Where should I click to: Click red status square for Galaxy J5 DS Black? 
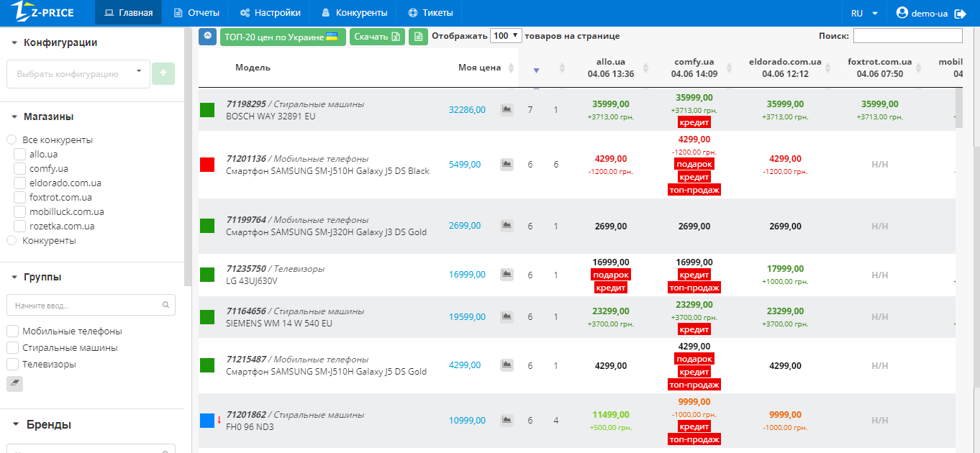click(x=207, y=165)
